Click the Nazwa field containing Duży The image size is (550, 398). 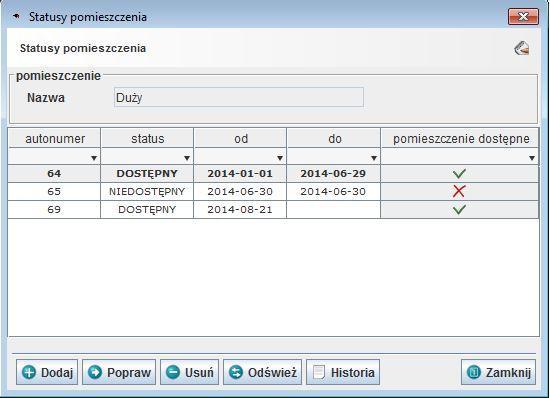[239, 97]
